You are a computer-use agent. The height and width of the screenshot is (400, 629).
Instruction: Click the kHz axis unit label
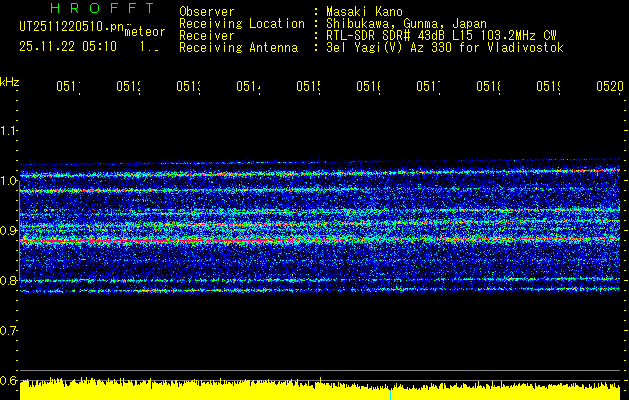pyautogui.click(x=9, y=82)
